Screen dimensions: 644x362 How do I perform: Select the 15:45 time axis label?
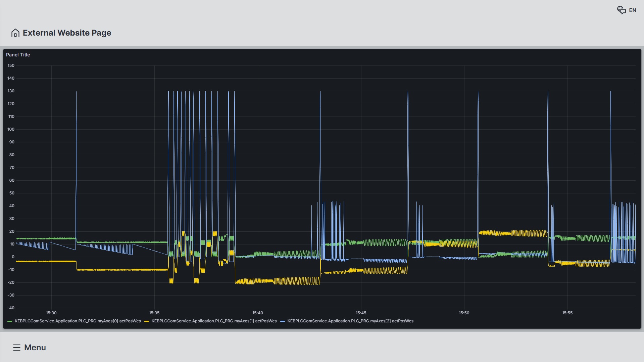[361, 313]
